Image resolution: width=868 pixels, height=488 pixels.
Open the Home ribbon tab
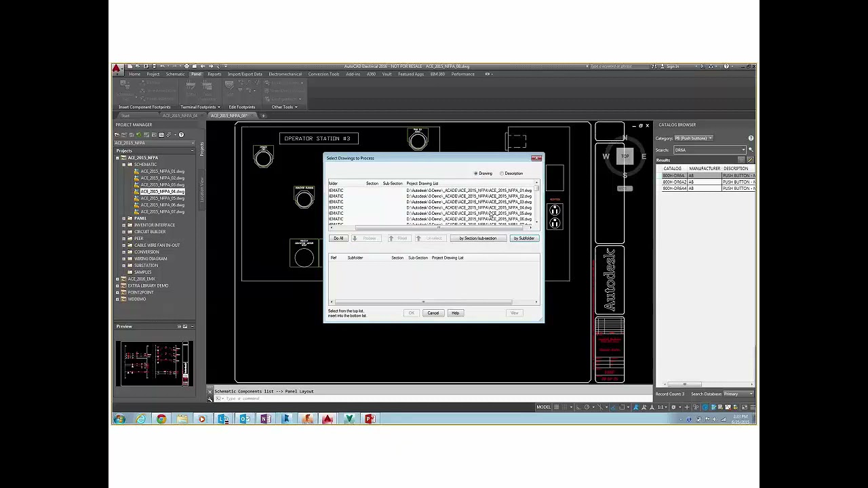tap(135, 74)
